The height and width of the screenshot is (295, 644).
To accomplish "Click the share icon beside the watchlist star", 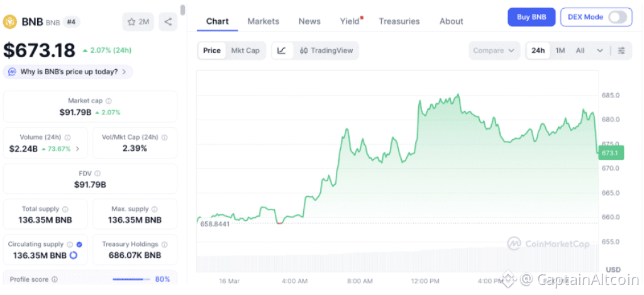I will (168, 22).
